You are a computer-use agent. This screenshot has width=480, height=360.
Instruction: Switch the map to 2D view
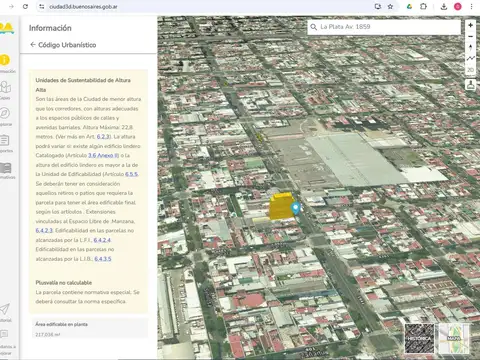tap(470, 70)
